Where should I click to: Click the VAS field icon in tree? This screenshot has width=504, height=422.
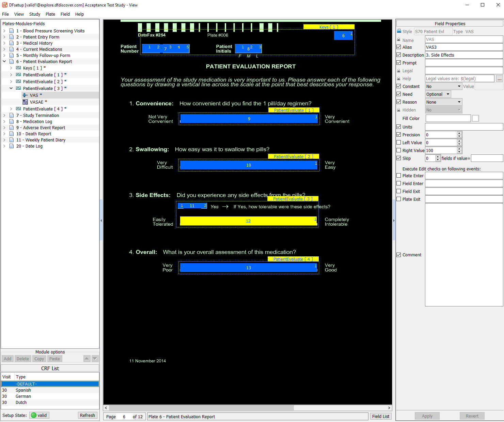point(25,95)
